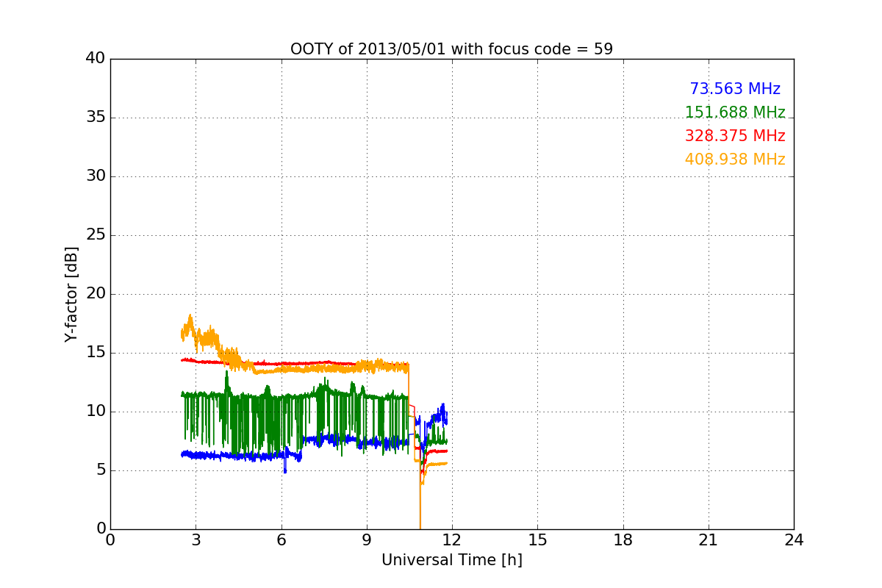Click y-axis tick label 5

point(100,470)
